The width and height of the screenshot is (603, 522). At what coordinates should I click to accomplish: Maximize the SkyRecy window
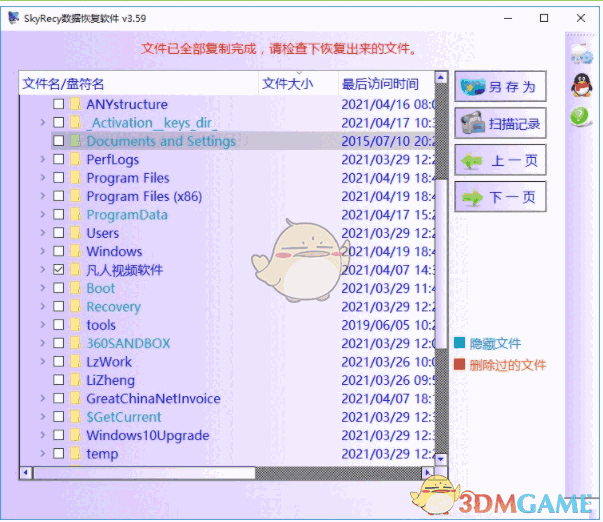544,18
